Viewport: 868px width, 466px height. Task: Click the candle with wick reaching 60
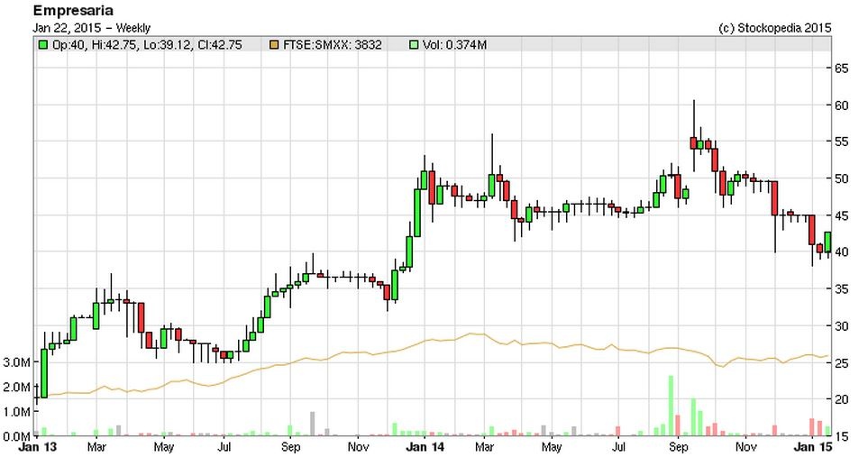(x=692, y=142)
